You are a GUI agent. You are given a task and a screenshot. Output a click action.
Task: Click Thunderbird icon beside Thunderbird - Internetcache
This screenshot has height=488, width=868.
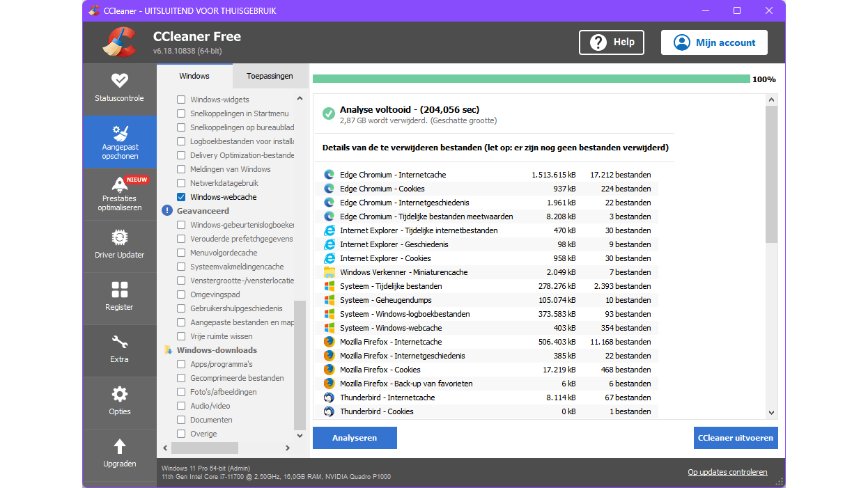coord(330,398)
